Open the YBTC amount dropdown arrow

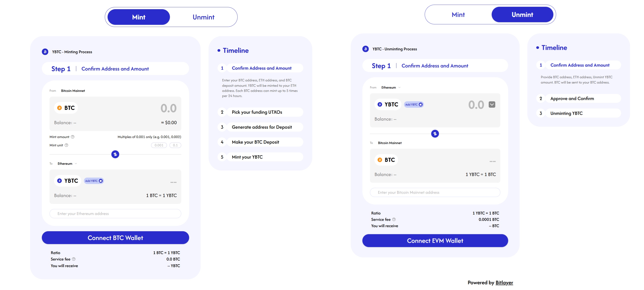pos(492,105)
